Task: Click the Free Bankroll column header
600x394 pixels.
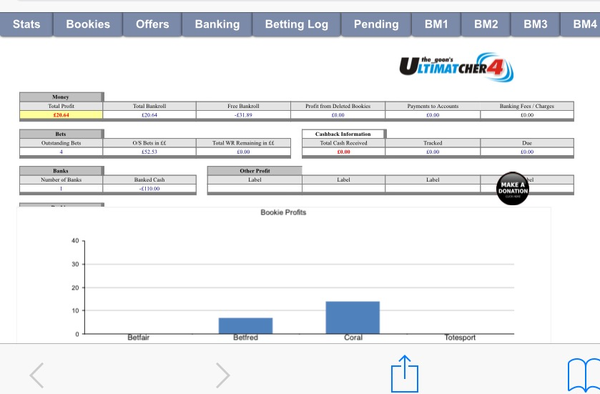Action: click(x=243, y=106)
